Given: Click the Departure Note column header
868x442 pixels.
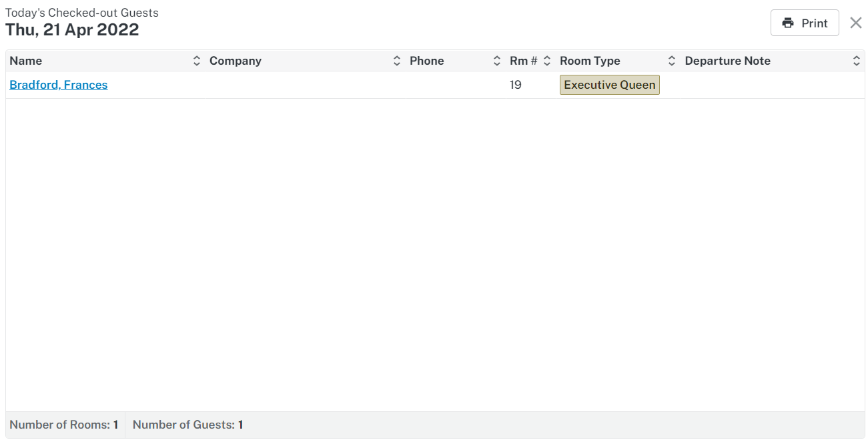Looking at the screenshot, I should (728, 61).
